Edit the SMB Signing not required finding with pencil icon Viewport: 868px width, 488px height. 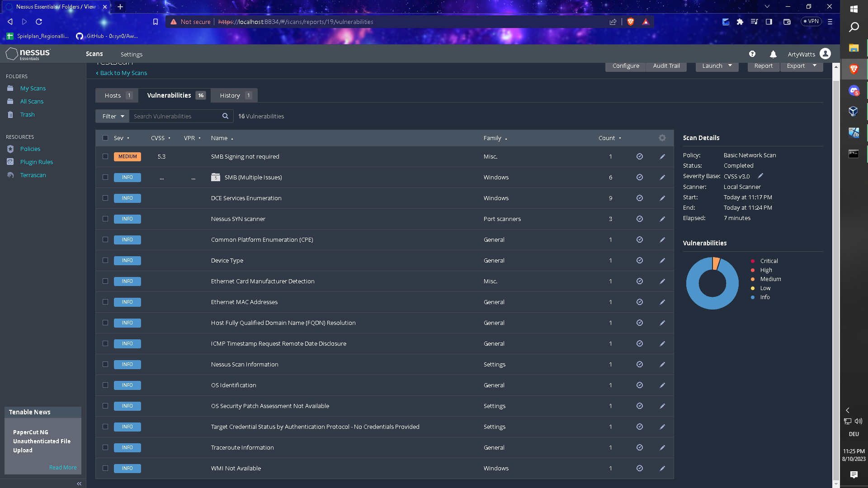tap(662, 156)
